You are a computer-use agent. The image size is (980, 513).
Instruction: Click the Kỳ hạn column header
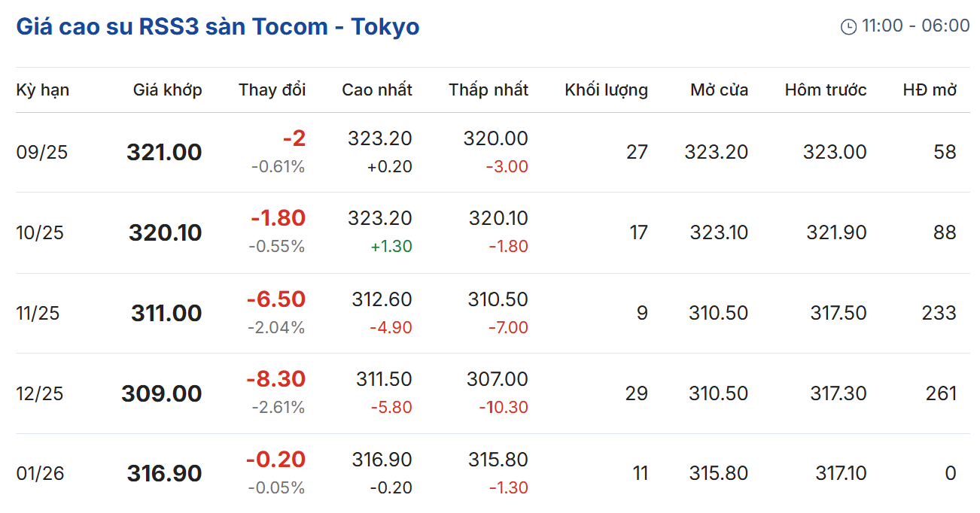tap(42, 90)
